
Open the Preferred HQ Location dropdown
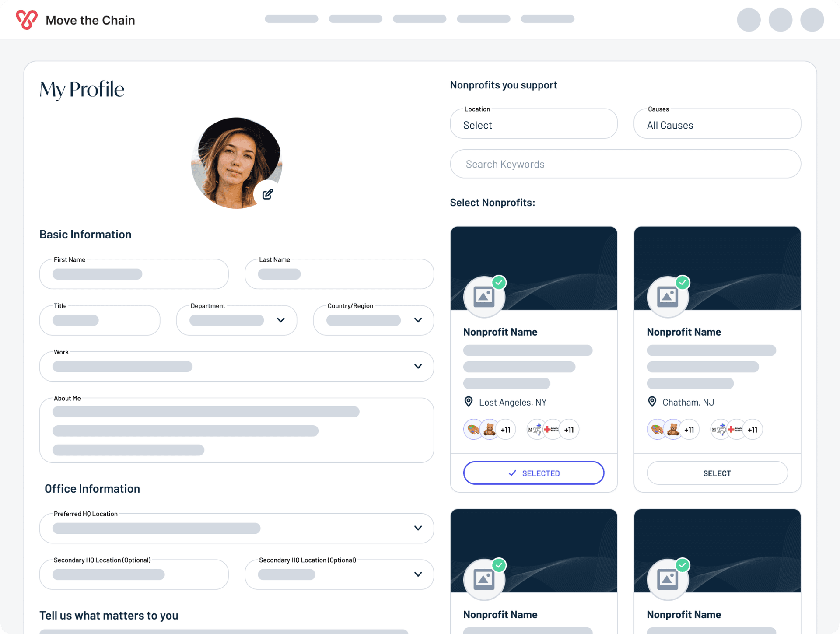click(237, 528)
